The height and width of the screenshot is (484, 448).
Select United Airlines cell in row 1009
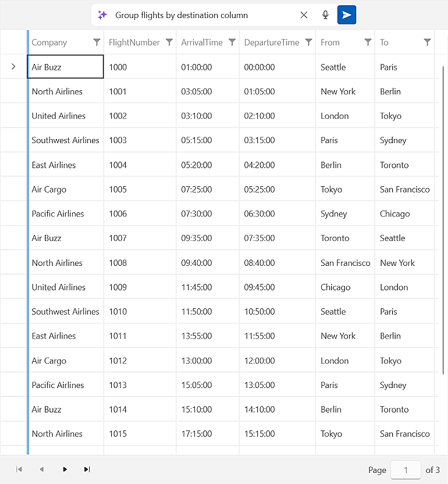(x=66, y=287)
